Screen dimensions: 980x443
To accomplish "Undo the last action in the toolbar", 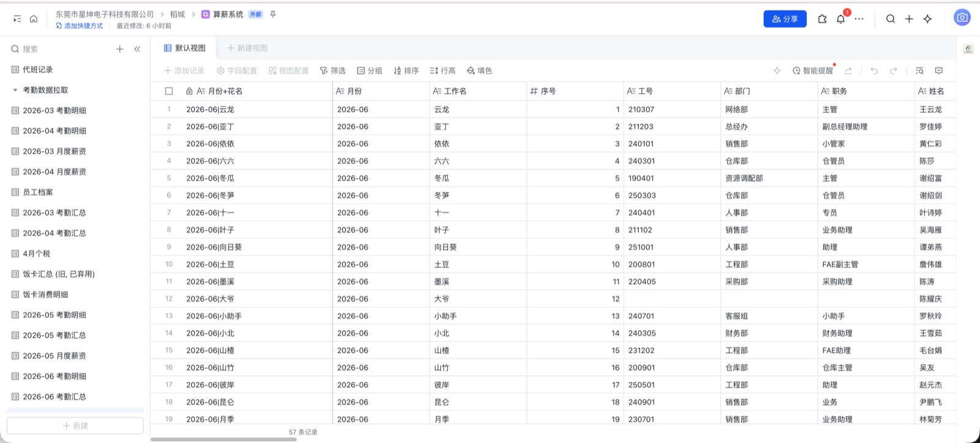I will click(874, 71).
